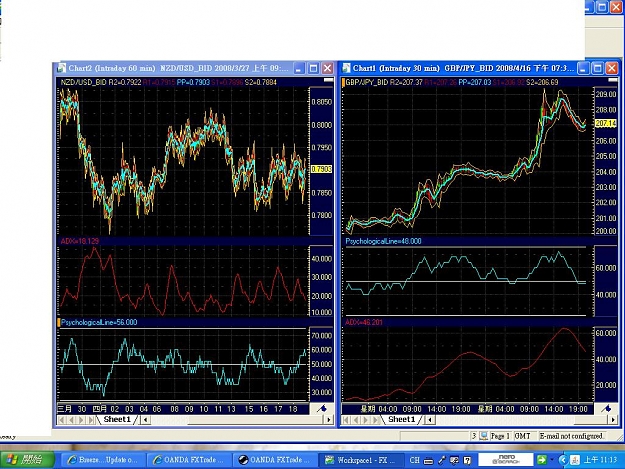Click the tray icon beside the clock
Image resolution: width=625 pixels, height=469 pixels.
(x=574, y=460)
